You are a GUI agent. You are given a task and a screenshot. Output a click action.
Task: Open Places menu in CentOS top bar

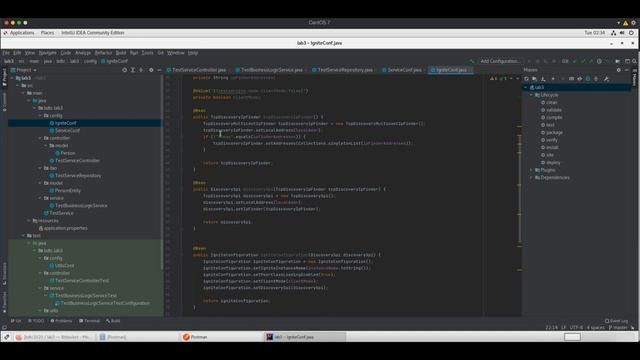click(x=47, y=33)
